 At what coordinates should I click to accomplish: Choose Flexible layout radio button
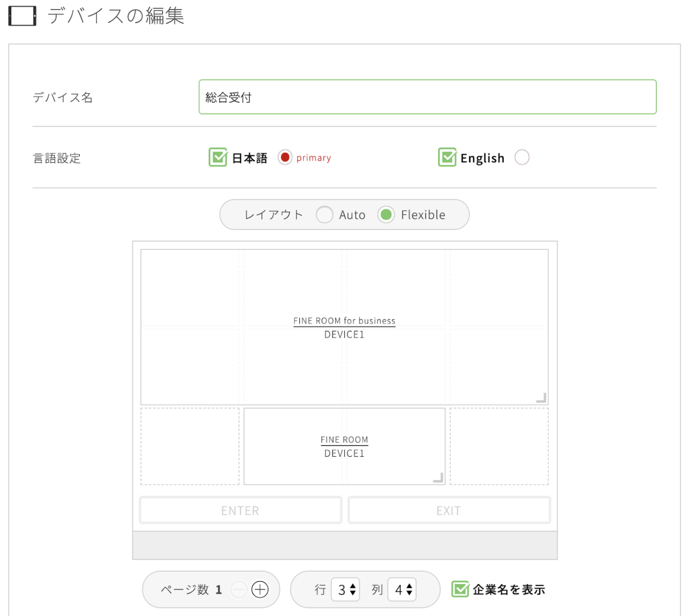tap(386, 214)
